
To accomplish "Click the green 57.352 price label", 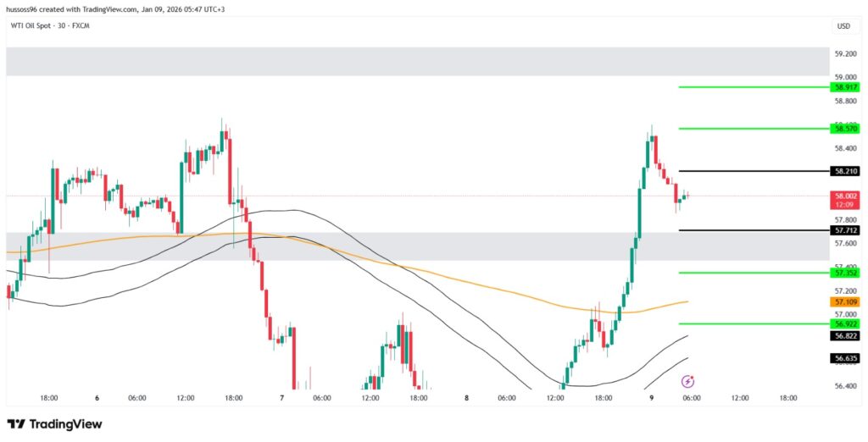I will [x=845, y=273].
